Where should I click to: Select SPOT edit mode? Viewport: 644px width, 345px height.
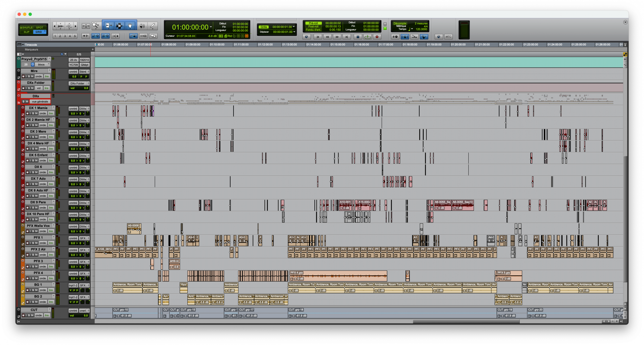coord(39,28)
